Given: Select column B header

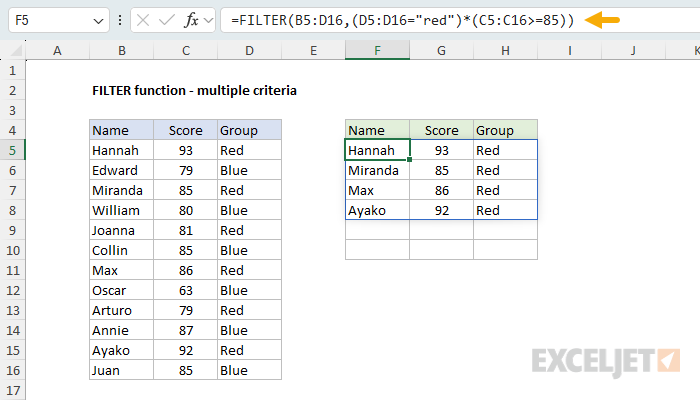Looking at the screenshot, I should point(121,50).
